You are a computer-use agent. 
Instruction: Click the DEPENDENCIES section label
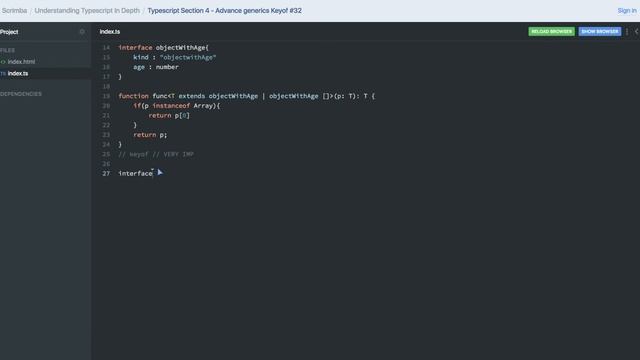pyautogui.click(x=21, y=94)
